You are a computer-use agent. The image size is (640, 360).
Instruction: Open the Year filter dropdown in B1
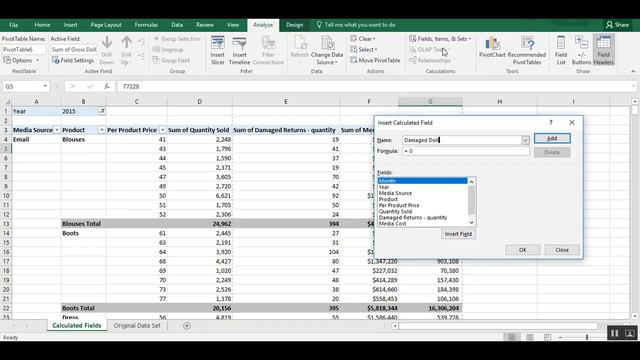[102, 111]
